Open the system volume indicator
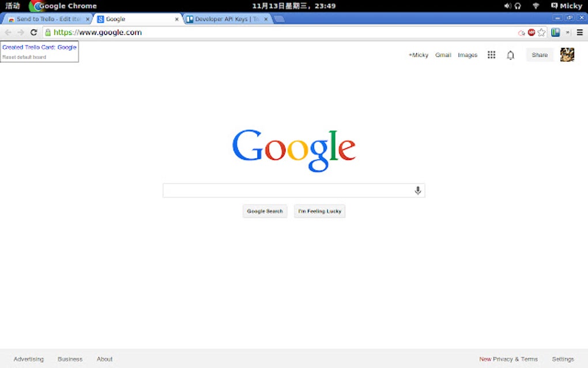This screenshot has width=588, height=368. pyautogui.click(x=507, y=6)
